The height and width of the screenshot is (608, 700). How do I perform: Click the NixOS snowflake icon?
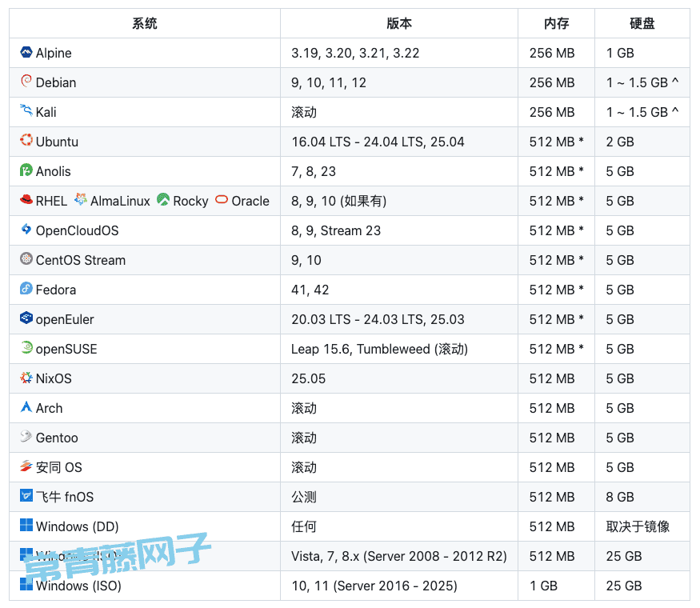(26, 378)
